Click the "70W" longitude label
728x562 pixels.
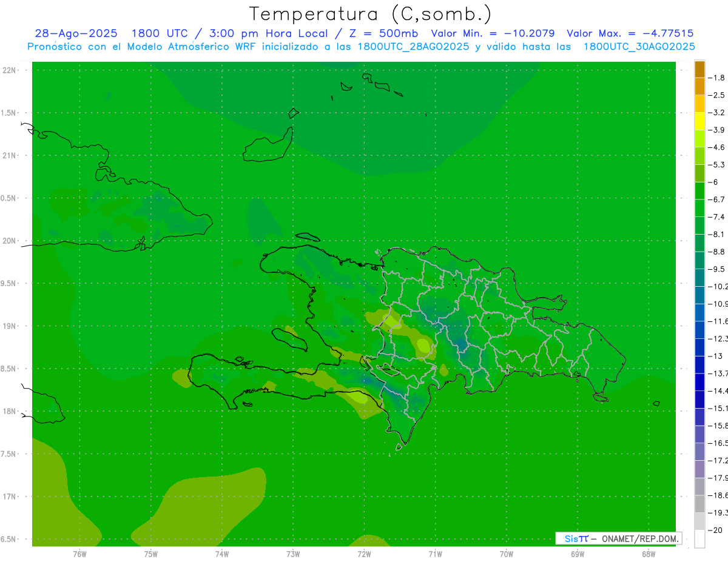tap(507, 554)
